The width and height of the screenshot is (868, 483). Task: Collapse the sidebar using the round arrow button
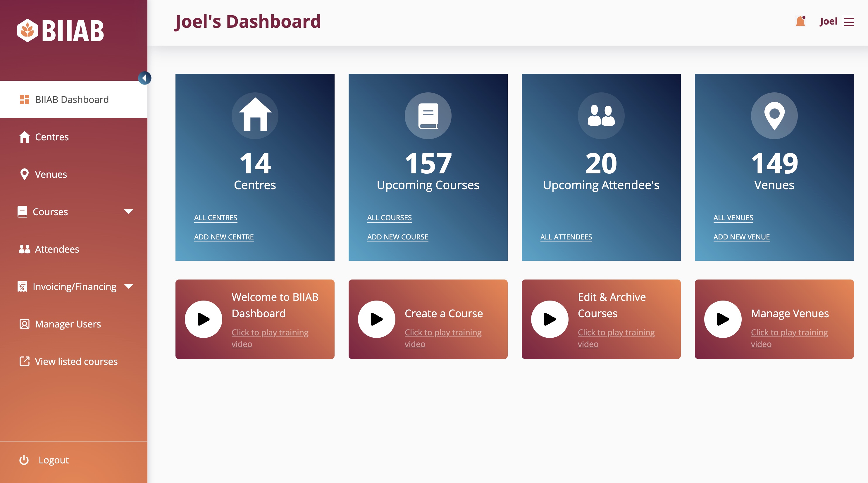[x=144, y=78]
